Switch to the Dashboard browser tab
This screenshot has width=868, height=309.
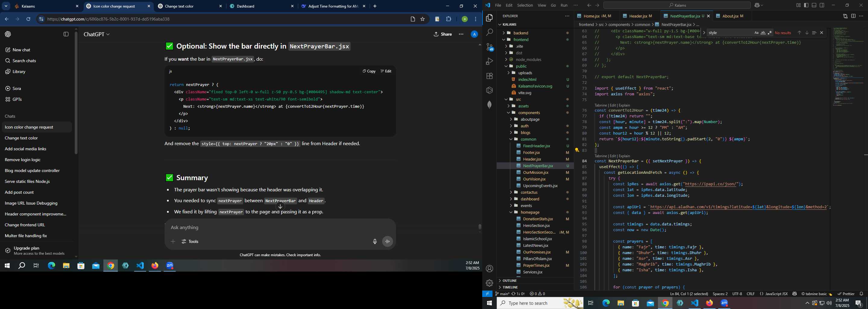[x=262, y=6]
